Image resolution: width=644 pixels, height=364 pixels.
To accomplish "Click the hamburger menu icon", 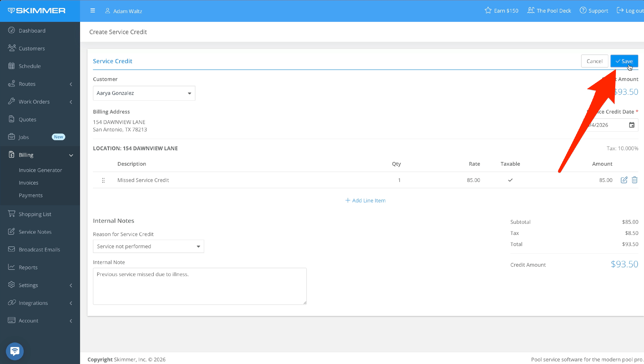I will click(x=93, y=11).
